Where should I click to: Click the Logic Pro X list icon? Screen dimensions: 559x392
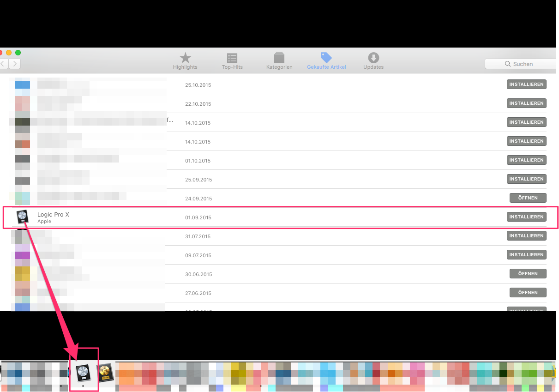point(22,217)
